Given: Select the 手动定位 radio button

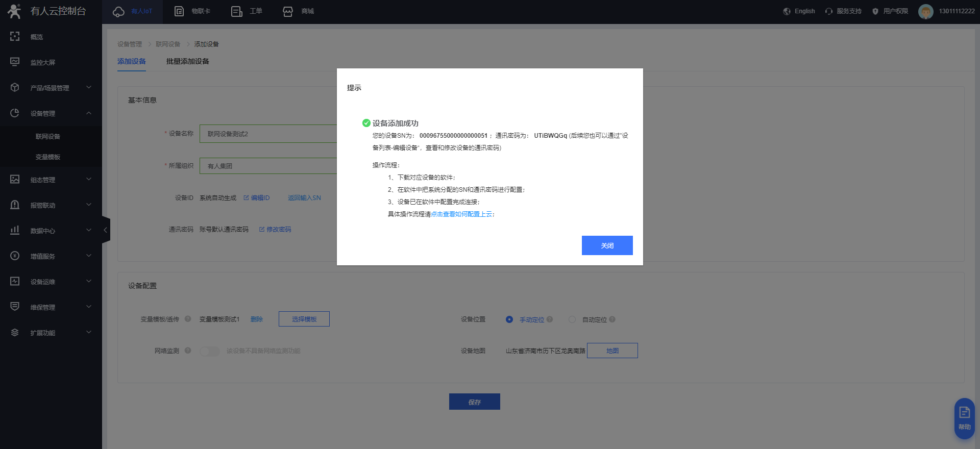Looking at the screenshot, I should [x=509, y=319].
